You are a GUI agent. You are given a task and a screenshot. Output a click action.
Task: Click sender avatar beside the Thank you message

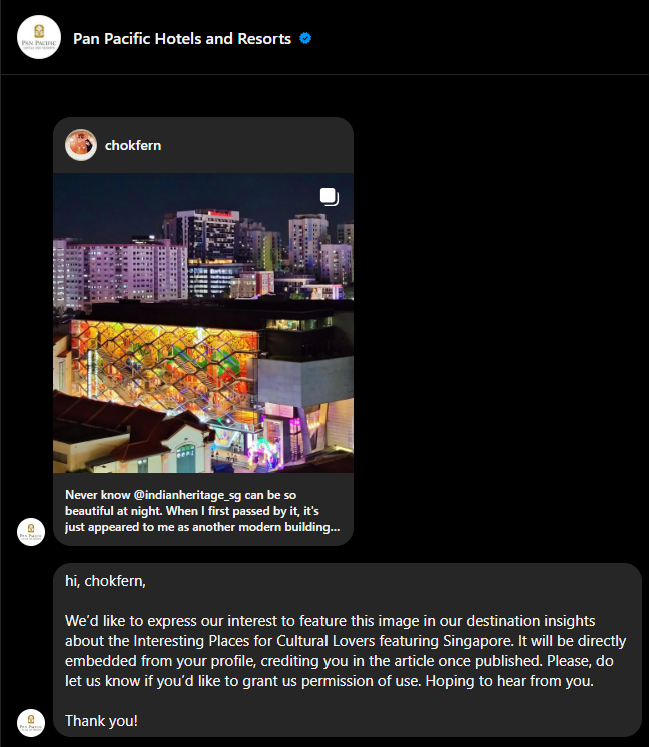[31, 723]
